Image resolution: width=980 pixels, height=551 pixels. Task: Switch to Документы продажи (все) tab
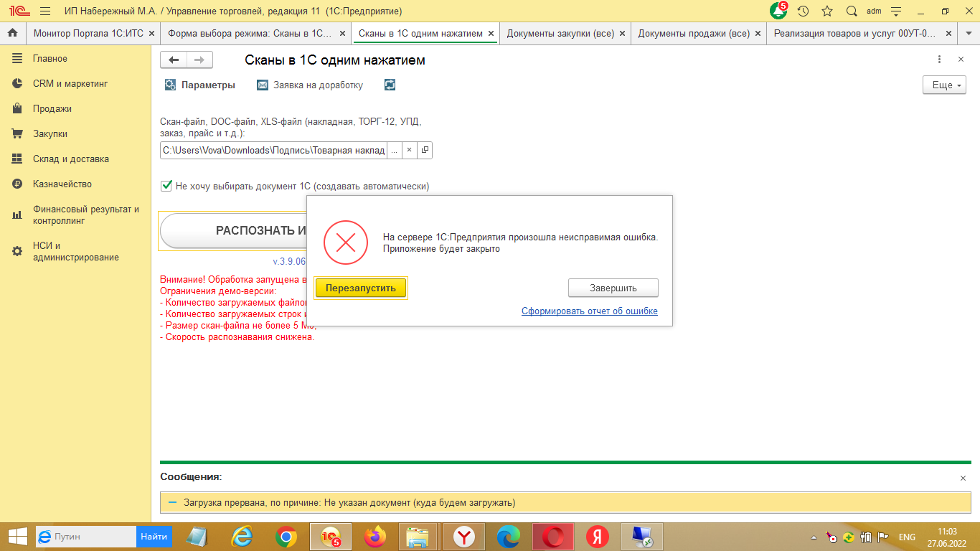pyautogui.click(x=694, y=33)
